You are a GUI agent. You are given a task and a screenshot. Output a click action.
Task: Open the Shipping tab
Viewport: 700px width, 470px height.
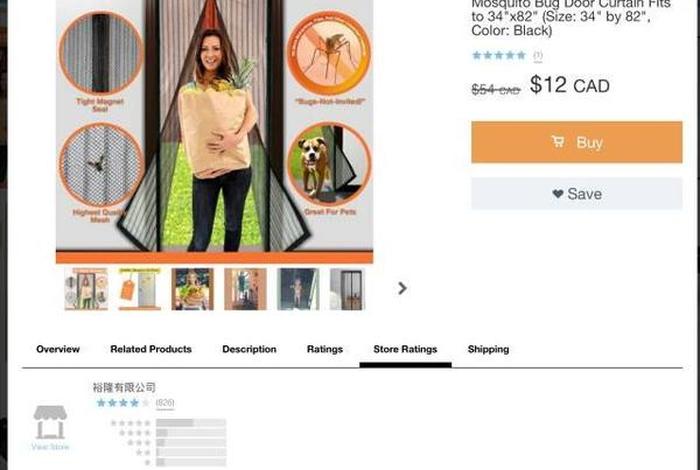tap(488, 349)
